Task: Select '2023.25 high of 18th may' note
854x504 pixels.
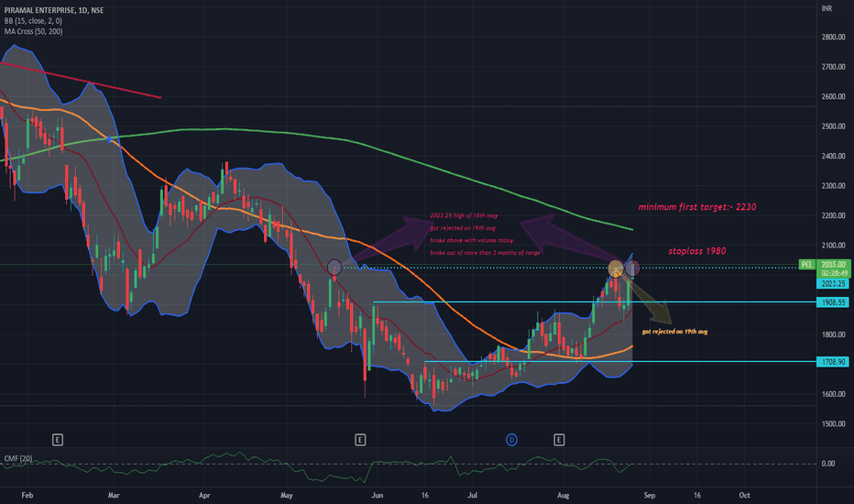Action: (464, 215)
